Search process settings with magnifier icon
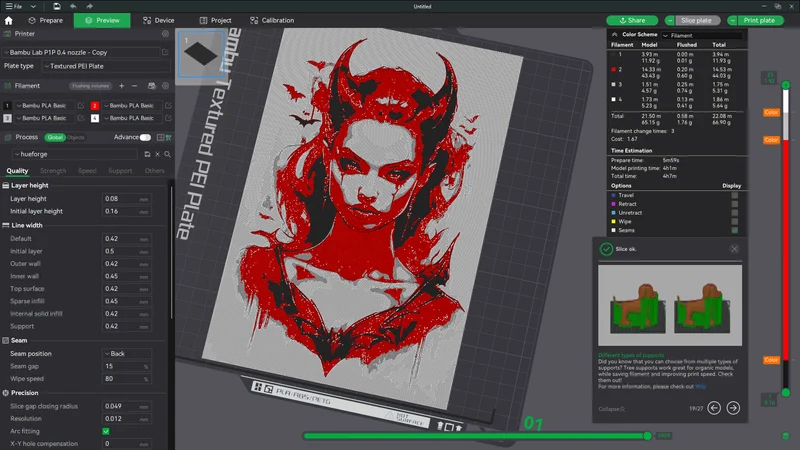800x450 pixels. pyautogui.click(x=167, y=154)
